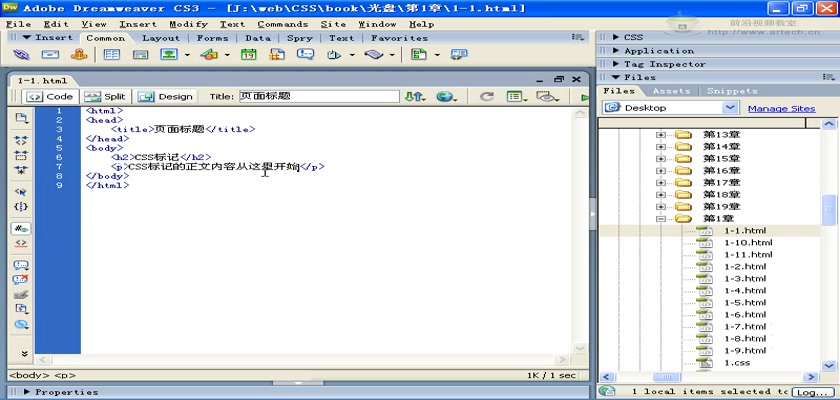This screenshot has width=840, height=400.
Task: Click Remove Comment icon
Action: coord(21,280)
